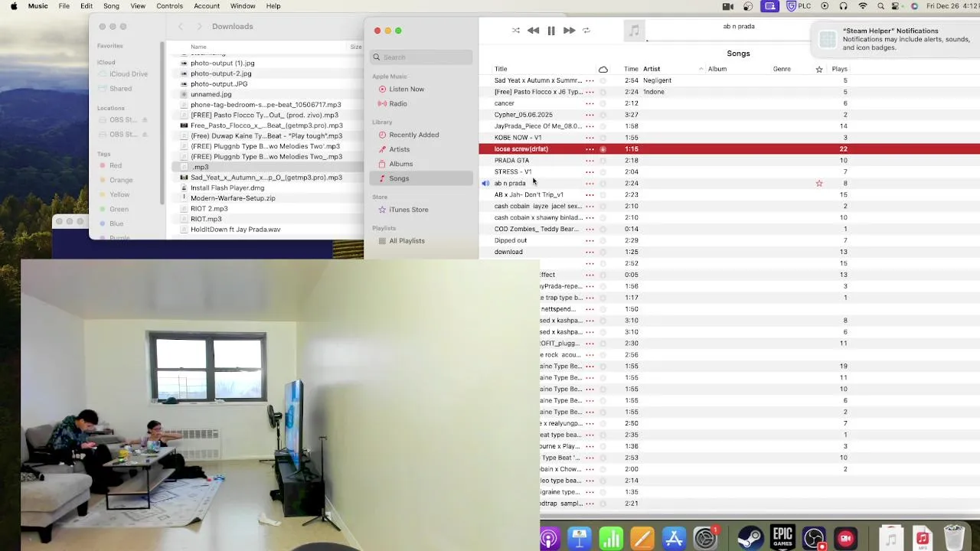Click the speaker icon beside 'ab n prada'

pyautogui.click(x=485, y=184)
